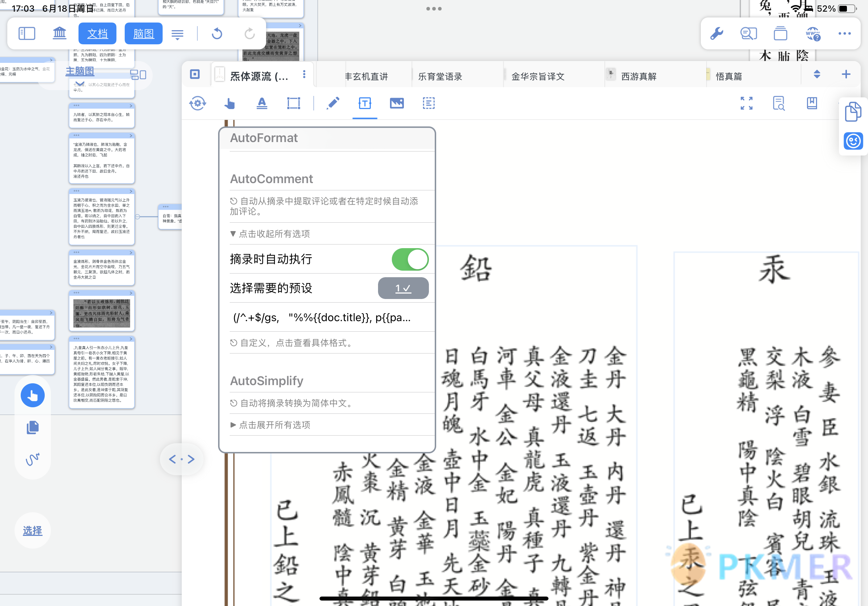Select the text highlight tool
The image size is (868, 606).
pos(262,103)
